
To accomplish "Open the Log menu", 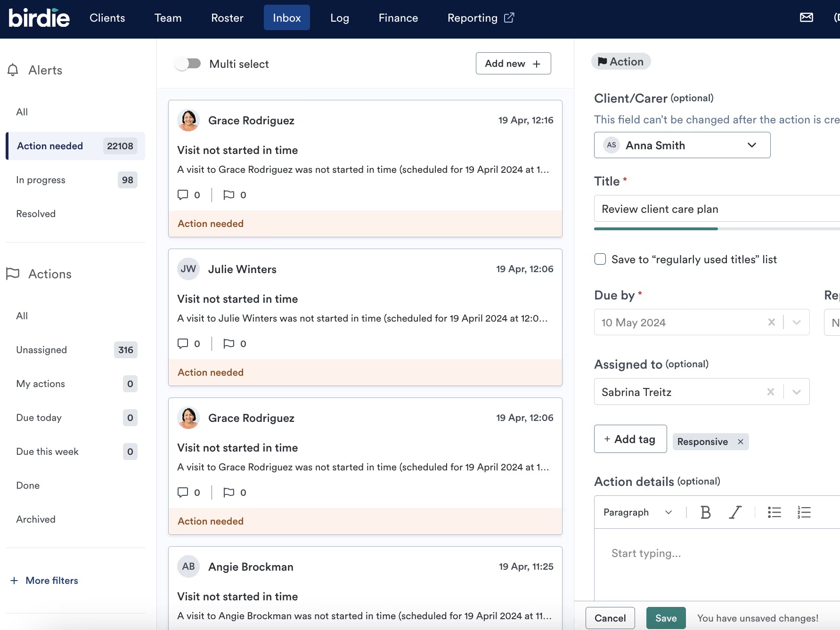I will tap(340, 18).
